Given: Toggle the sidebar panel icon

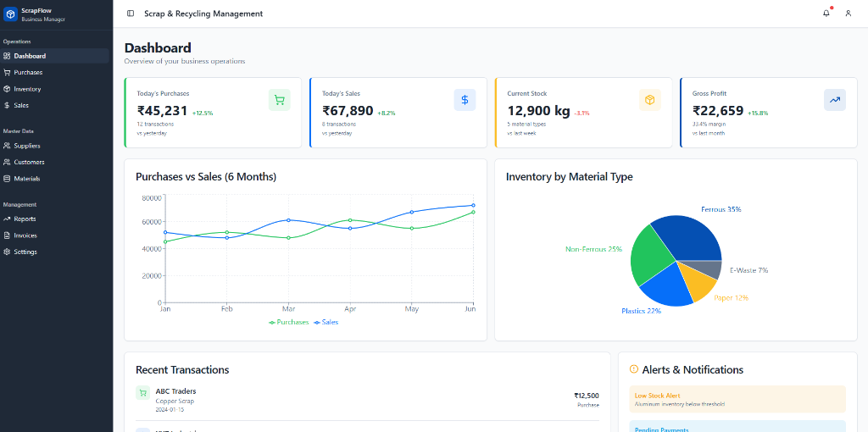Looking at the screenshot, I should coord(131,14).
